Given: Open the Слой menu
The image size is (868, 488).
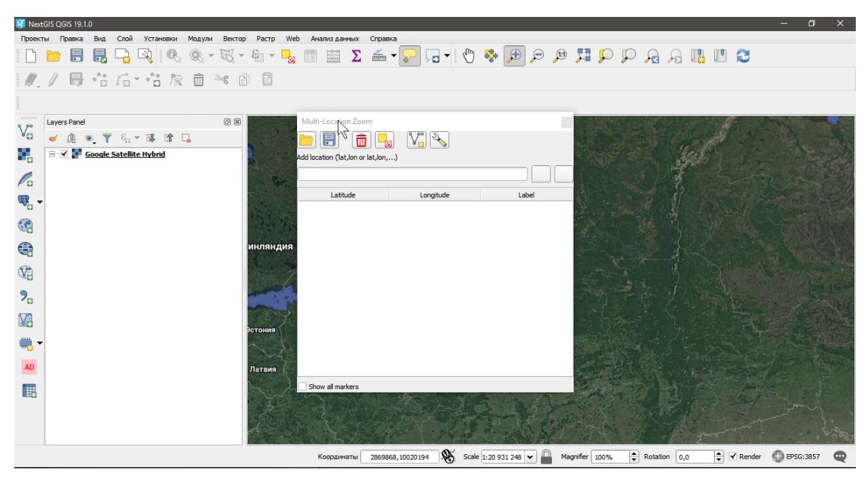Looking at the screenshot, I should pos(125,39).
